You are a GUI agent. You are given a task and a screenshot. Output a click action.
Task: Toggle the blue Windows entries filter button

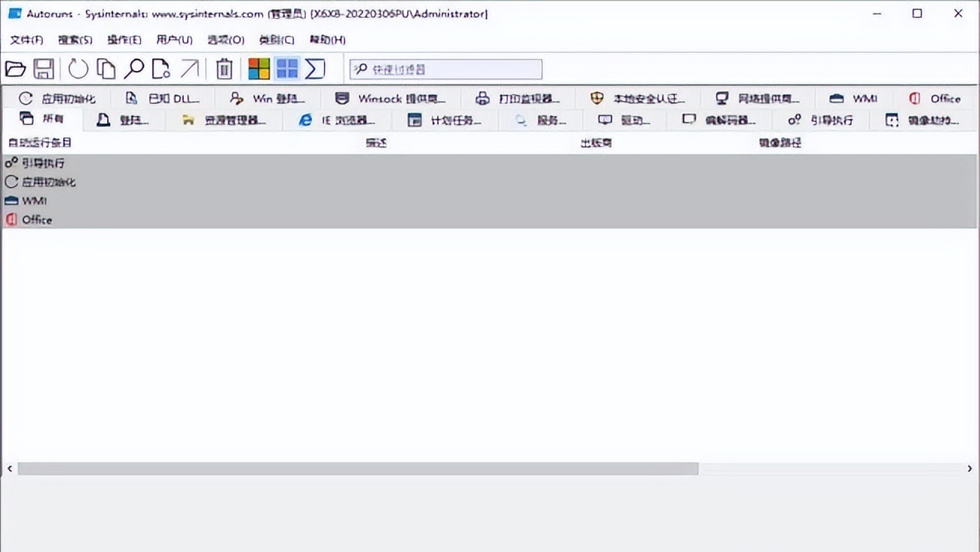(x=287, y=69)
